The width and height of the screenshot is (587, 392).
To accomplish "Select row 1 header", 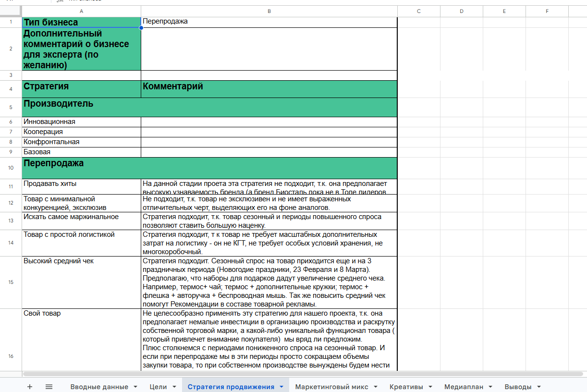I will [11, 22].
